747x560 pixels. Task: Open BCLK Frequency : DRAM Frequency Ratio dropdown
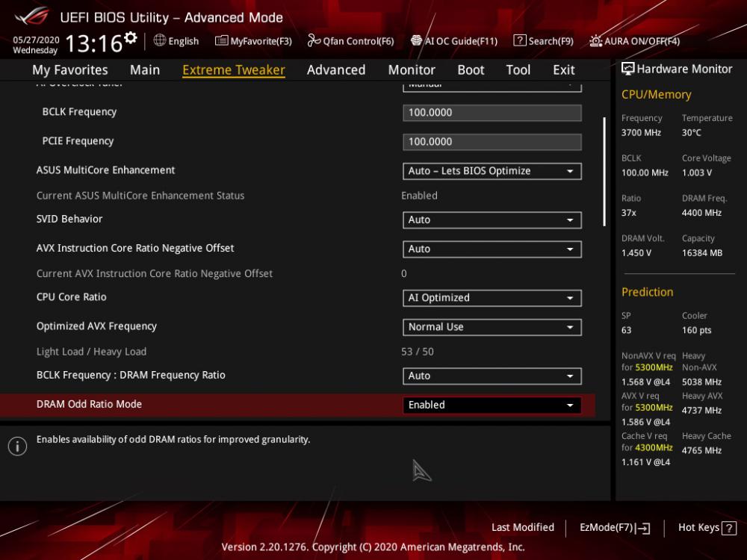point(492,376)
